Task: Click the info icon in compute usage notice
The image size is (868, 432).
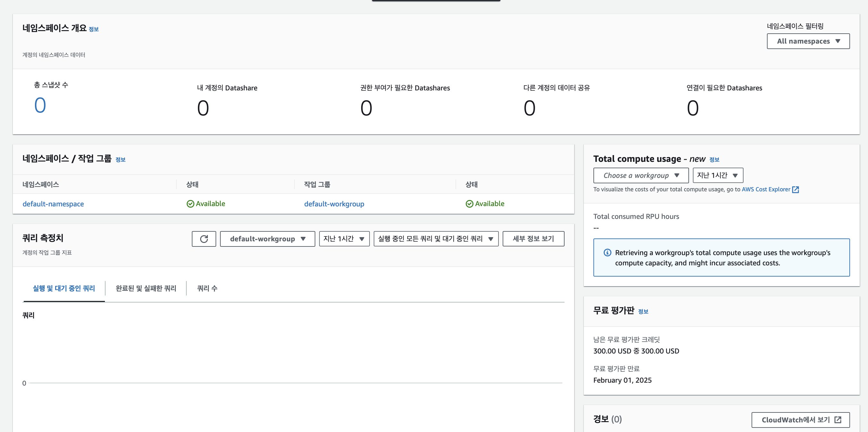Action: point(607,253)
